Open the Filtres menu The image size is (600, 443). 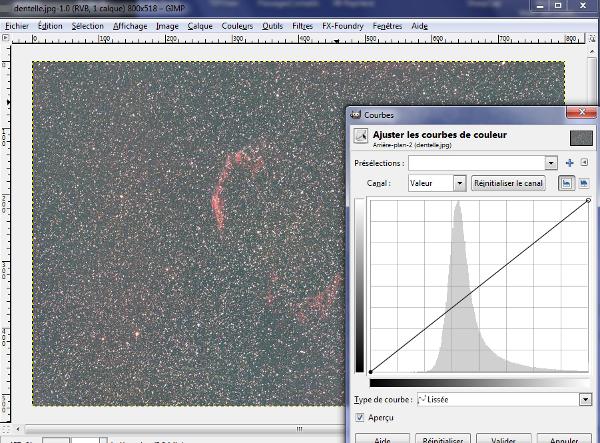click(x=302, y=26)
